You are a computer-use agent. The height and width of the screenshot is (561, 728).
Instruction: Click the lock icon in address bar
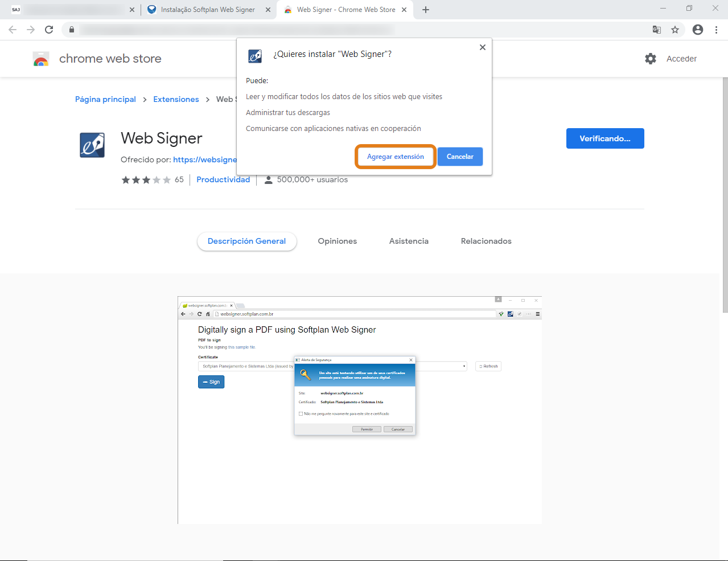coord(71,30)
